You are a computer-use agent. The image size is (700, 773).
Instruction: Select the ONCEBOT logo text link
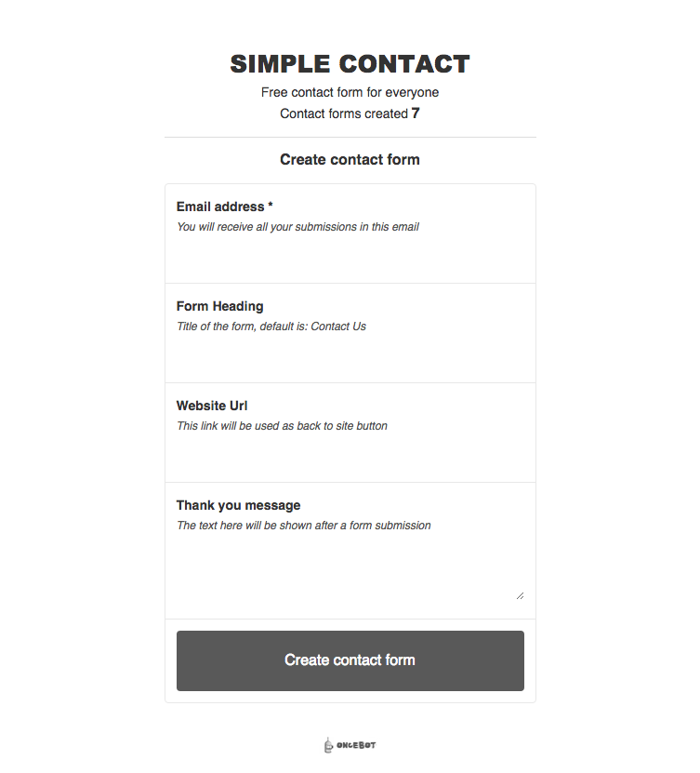pyautogui.click(x=358, y=745)
